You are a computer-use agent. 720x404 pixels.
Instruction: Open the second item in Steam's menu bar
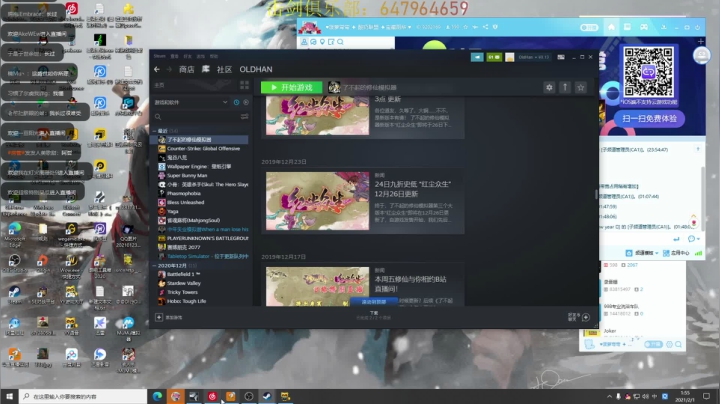[174, 56]
